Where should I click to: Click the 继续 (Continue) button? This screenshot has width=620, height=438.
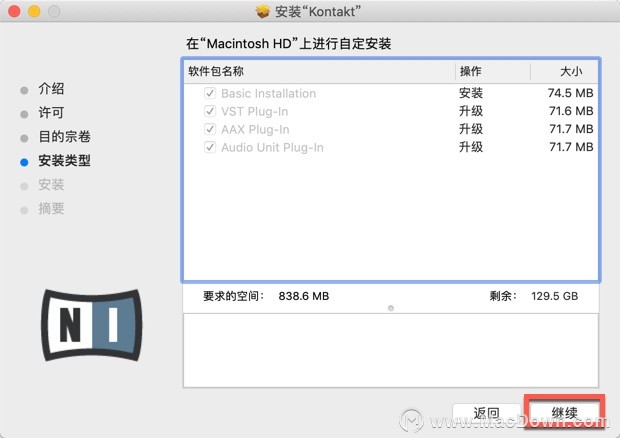coord(564,413)
